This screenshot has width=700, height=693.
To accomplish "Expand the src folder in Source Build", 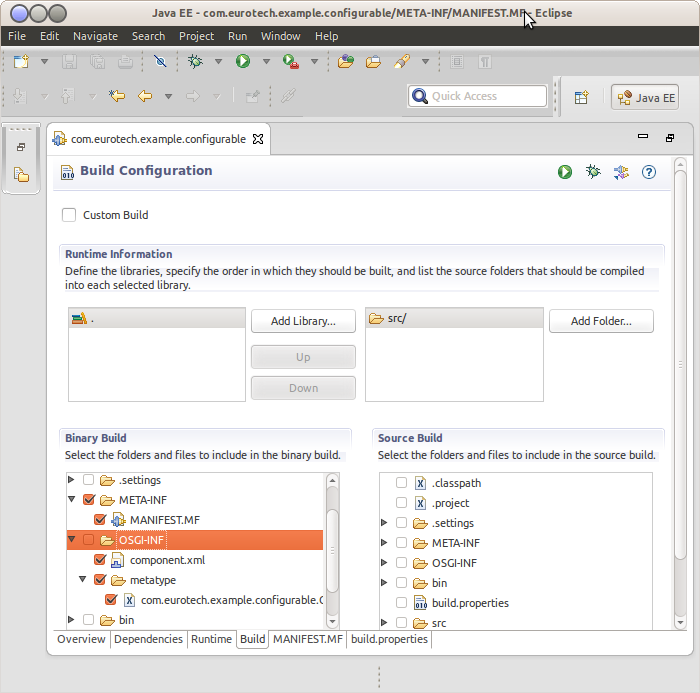I will 384,623.
